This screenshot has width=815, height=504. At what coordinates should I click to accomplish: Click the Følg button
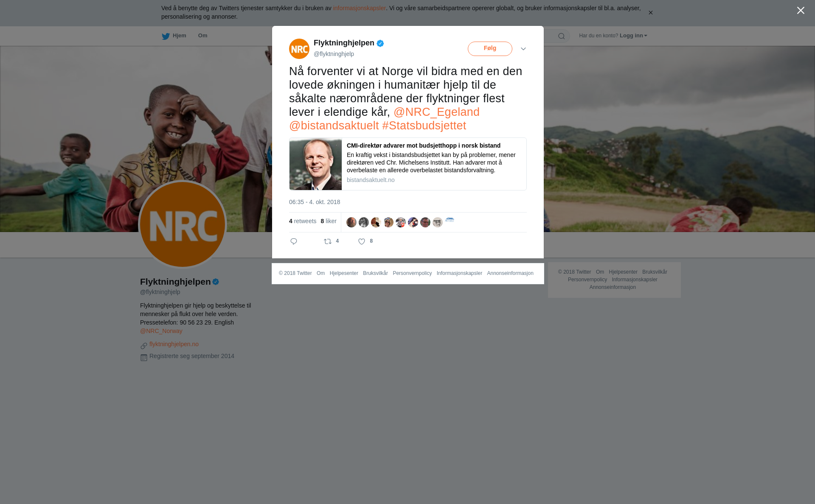[490, 49]
